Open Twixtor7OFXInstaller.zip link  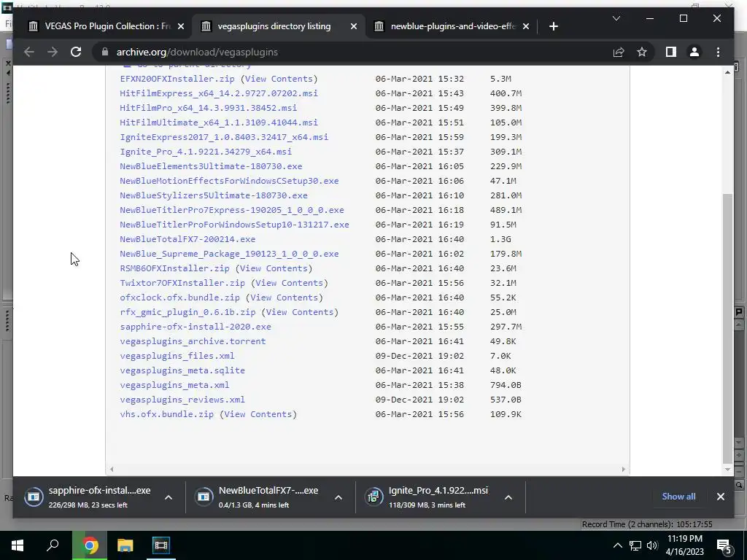click(x=182, y=283)
